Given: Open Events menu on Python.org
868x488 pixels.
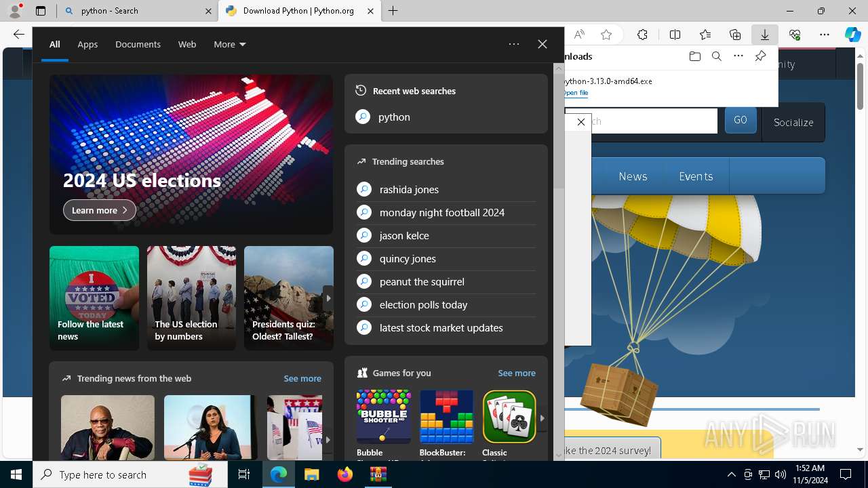Looking at the screenshot, I should [696, 176].
